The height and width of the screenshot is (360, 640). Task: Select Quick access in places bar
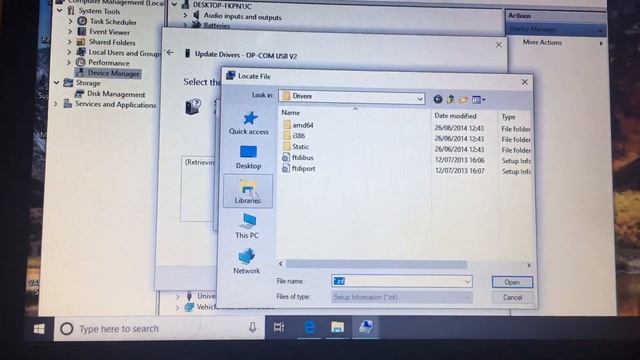249,123
